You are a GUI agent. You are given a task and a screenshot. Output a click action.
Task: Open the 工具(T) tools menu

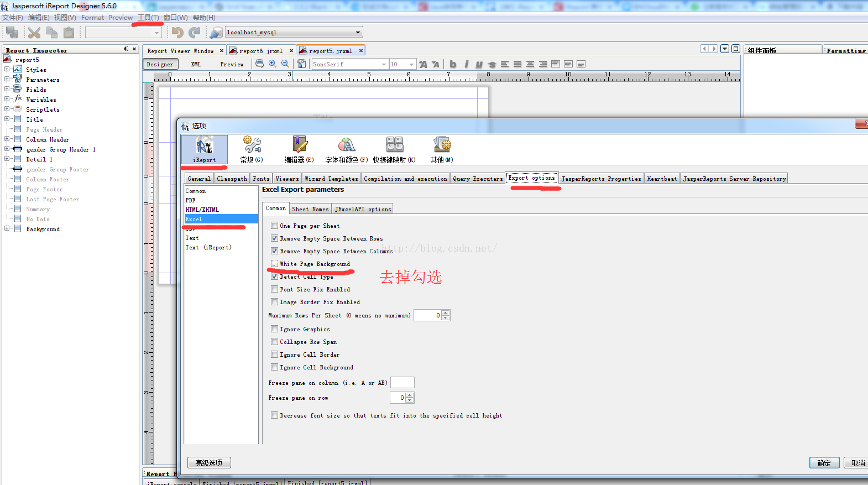pyautogui.click(x=148, y=18)
